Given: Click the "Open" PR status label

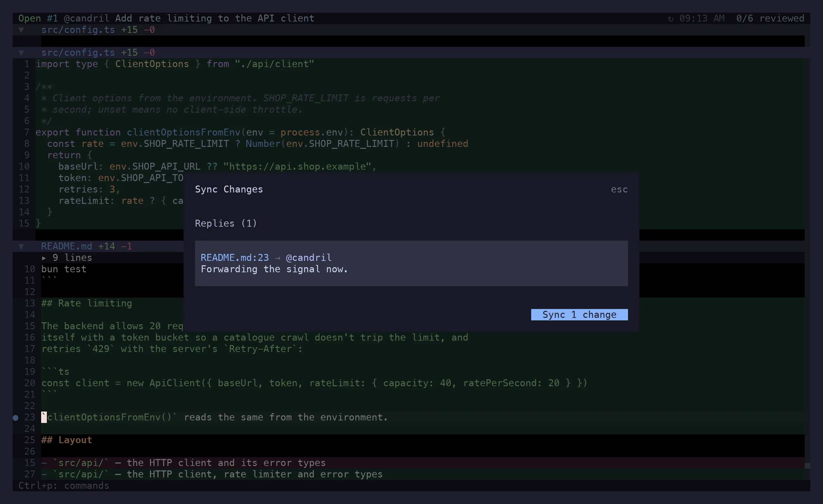Looking at the screenshot, I should [x=29, y=18].
